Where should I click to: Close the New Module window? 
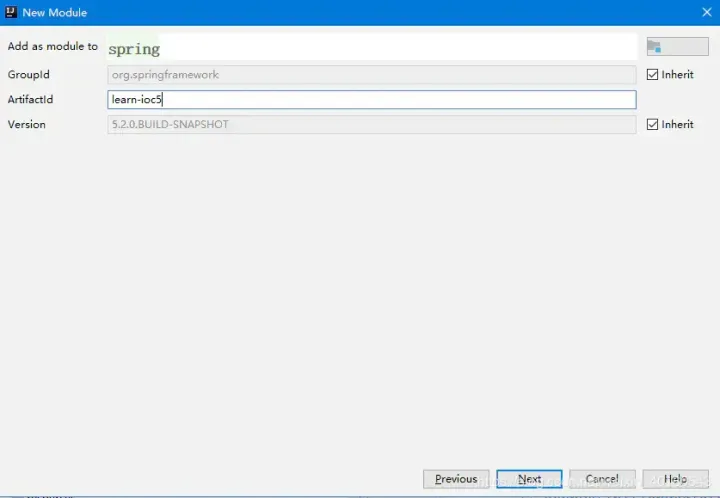(707, 12)
